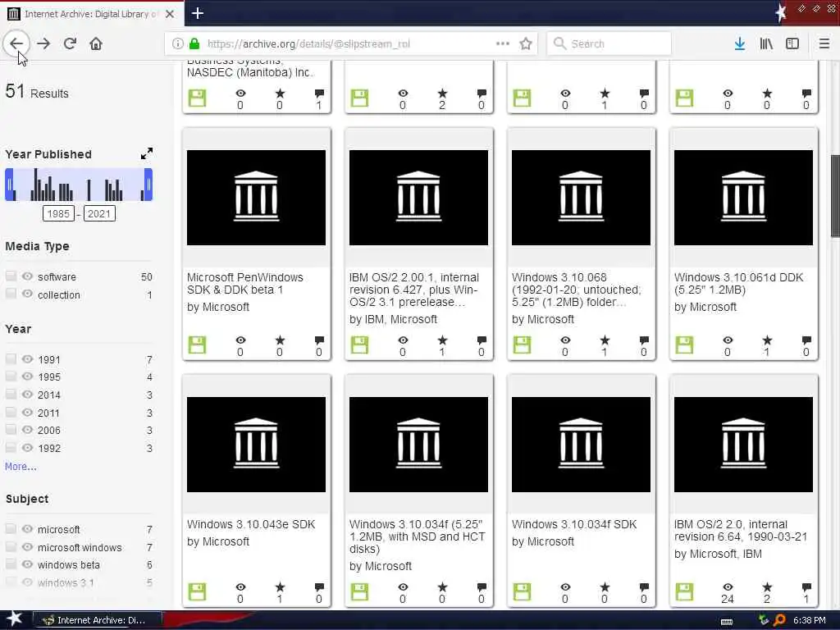Check the 2011 year checkbox
This screenshot has height=630, width=840.
coord(10,413)
